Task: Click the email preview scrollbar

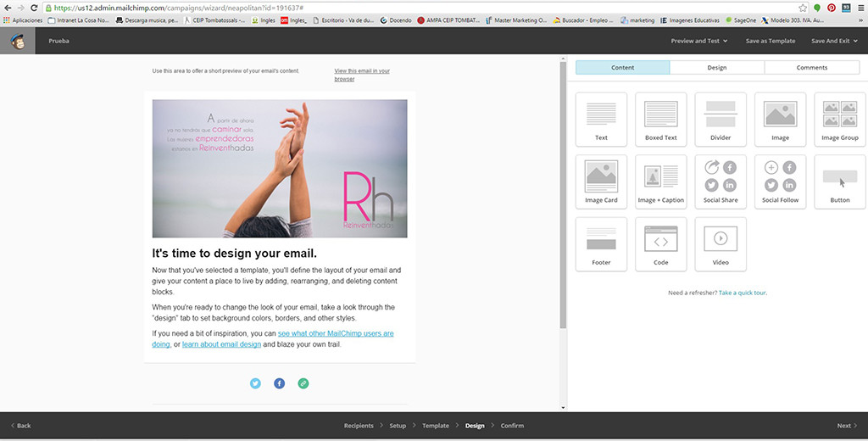Action: click(x=563, y=194)
